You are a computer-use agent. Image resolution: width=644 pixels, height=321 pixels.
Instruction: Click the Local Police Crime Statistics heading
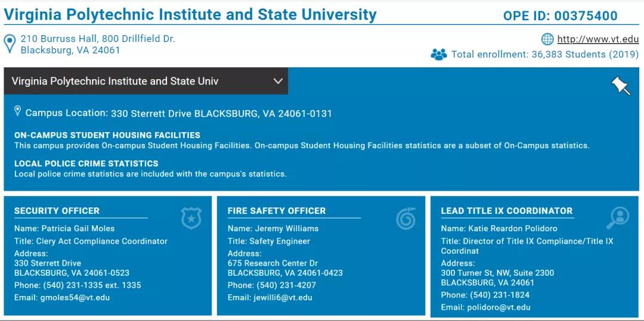[x=86, y=164]
